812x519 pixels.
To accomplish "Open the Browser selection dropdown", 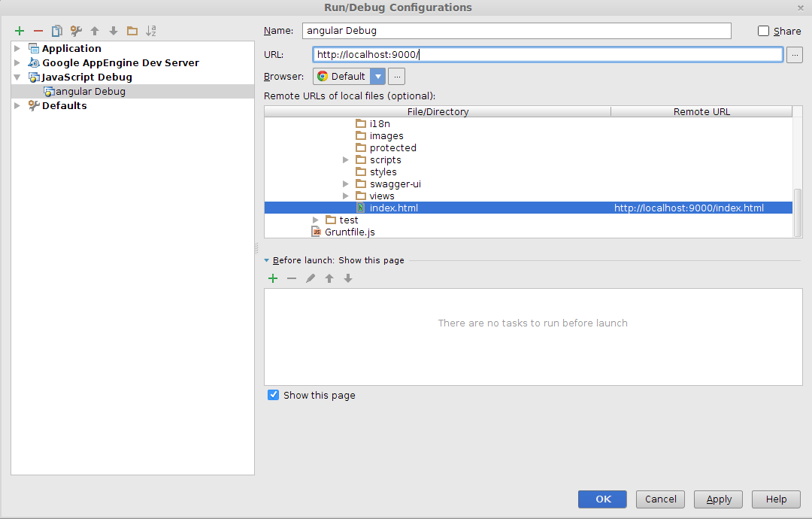I will pyautogui.click(x=378, y=75).
